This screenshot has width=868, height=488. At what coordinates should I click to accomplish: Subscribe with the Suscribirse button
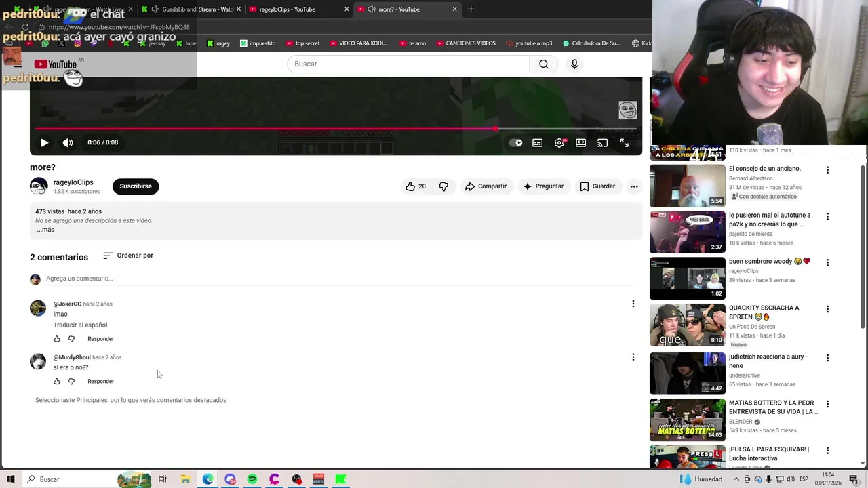(136, 186)
